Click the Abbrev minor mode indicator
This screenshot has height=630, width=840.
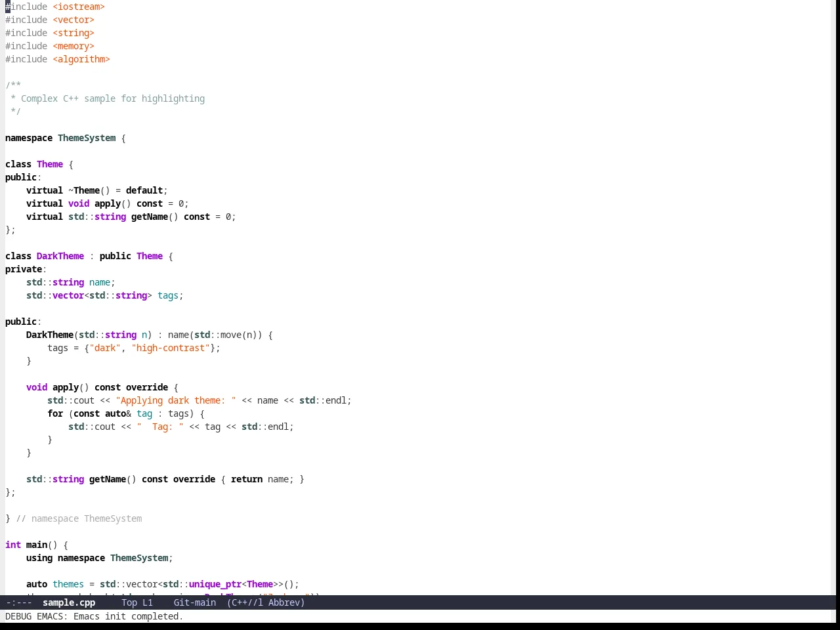click(287, 602)
